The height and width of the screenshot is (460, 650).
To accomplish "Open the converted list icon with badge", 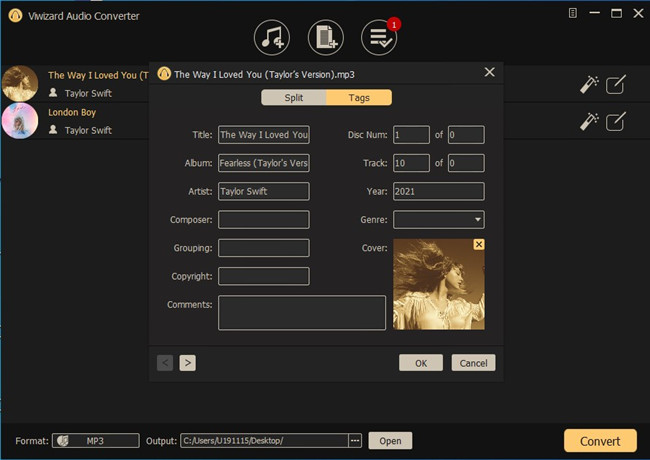I will pyautogui.click(x=379, y=38).
